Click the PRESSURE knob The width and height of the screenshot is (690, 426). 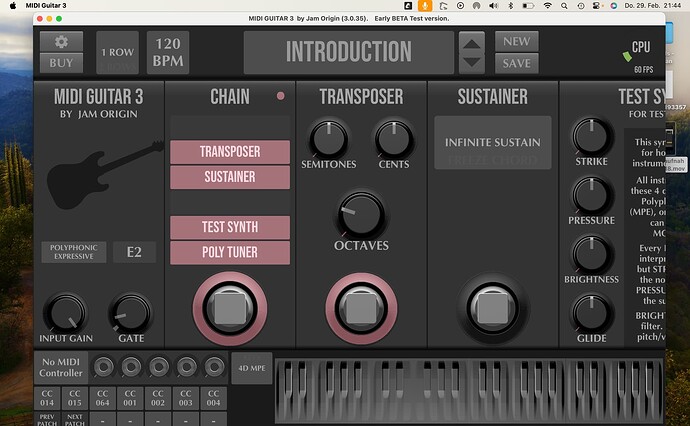pos(591,195)
